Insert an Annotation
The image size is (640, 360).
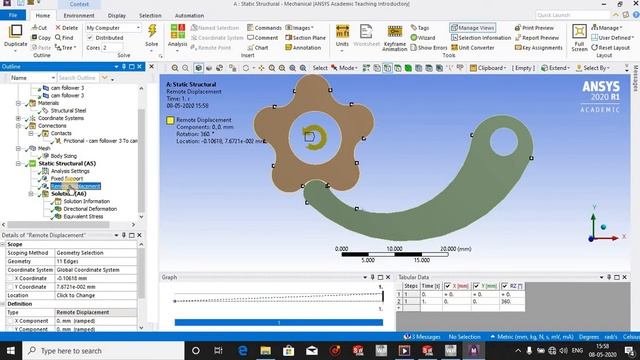point(303,47)
